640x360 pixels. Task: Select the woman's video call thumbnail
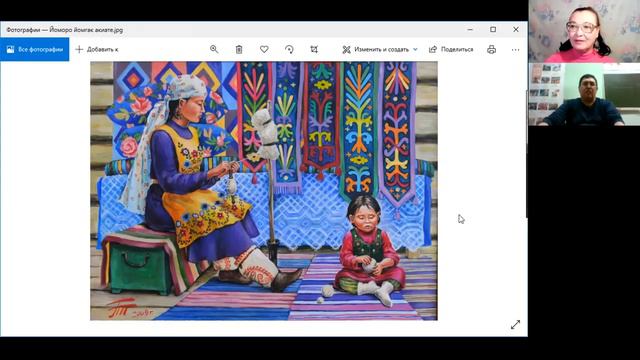584,31
